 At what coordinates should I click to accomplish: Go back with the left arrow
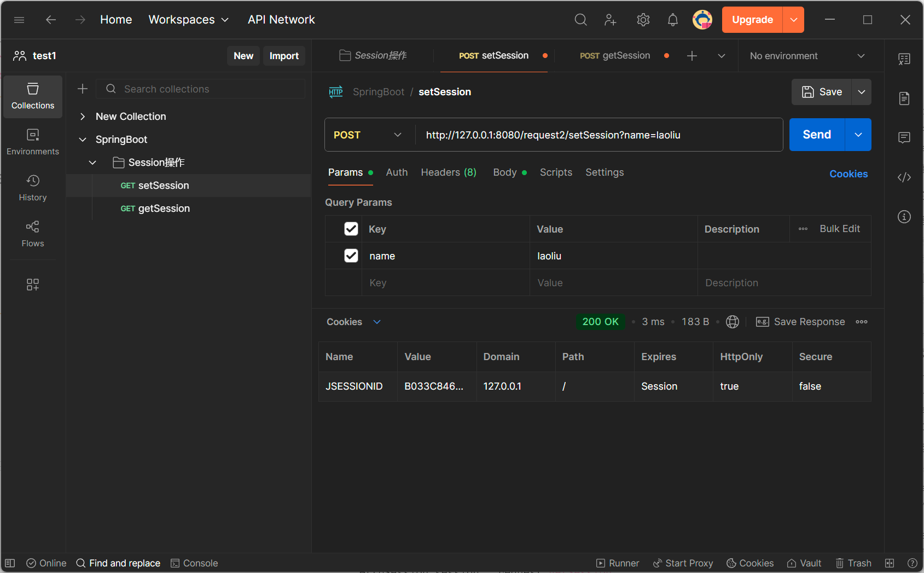(x=51, y=20)
